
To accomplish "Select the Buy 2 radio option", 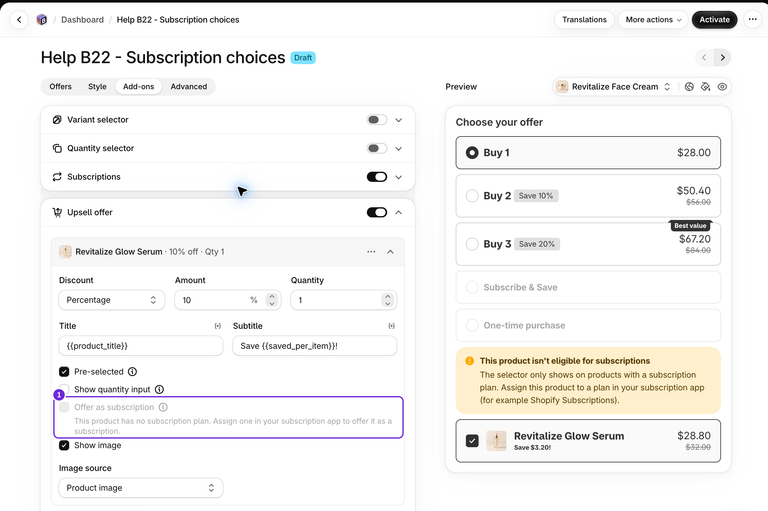I will [472, 195].
